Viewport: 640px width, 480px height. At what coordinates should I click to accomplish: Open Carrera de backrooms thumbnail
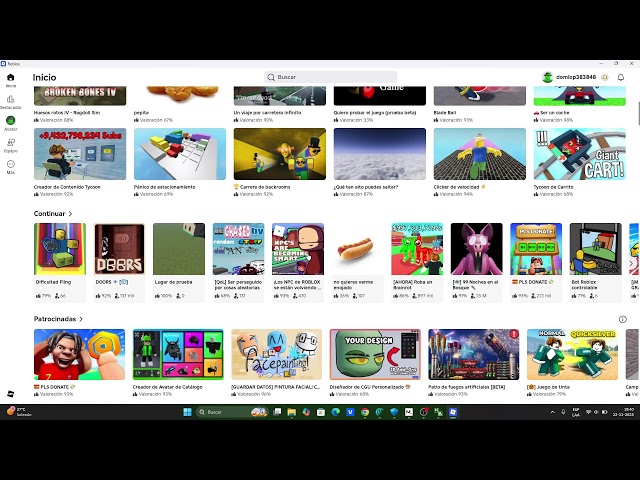coord(280,154)
